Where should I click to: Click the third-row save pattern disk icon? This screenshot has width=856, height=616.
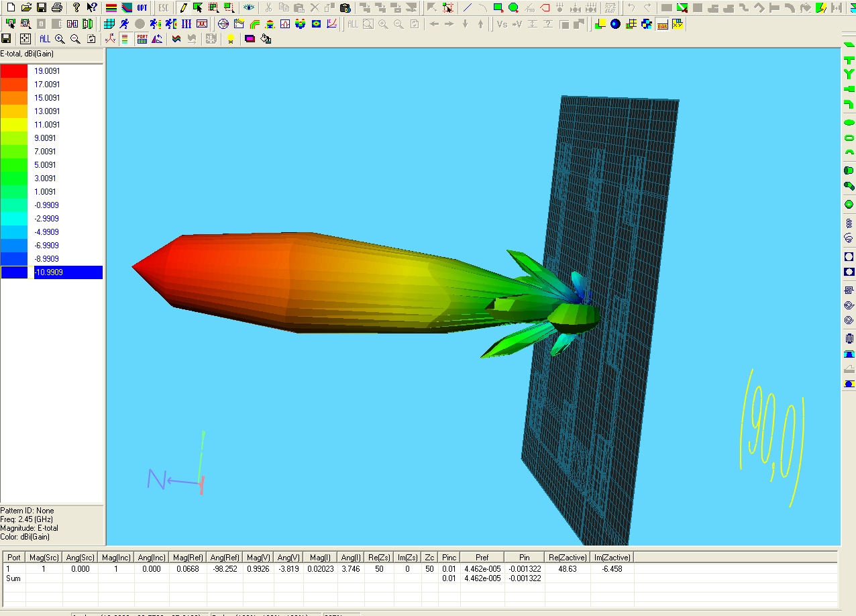pos(7,39)
